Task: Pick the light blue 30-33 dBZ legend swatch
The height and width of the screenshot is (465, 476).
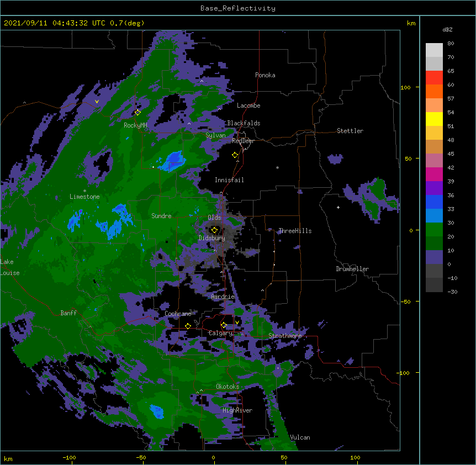Action: point(434,215)
